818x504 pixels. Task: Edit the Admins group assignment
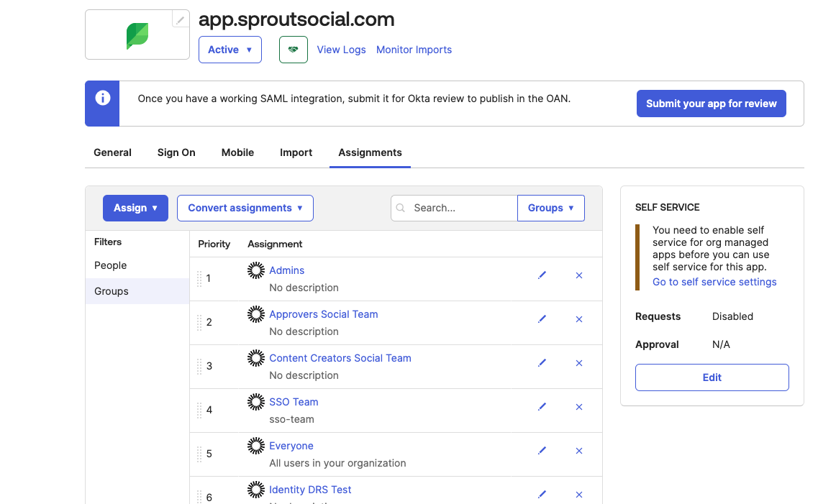coord(542,275)
